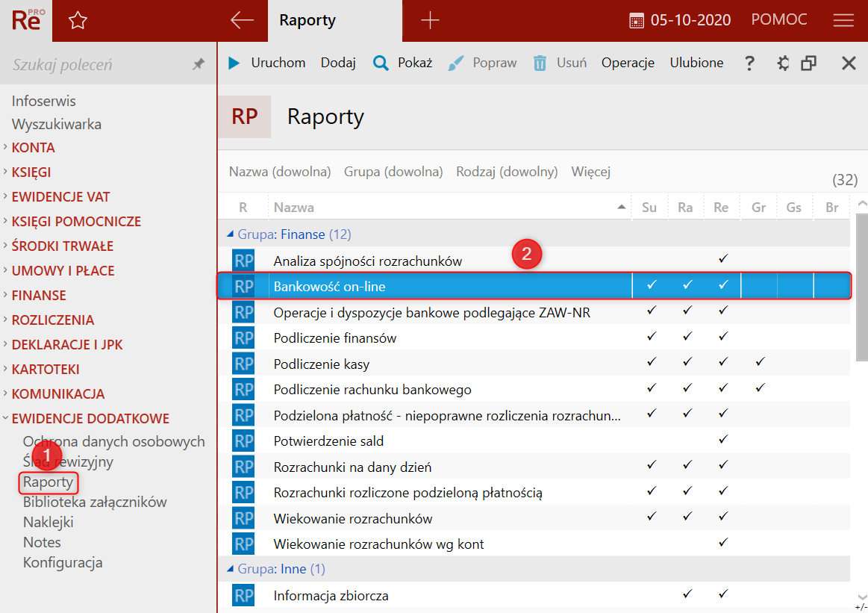Toggle Gr checkmark for Podliczenie kasy
Screen dimensions: 868x613
[759, 364]
